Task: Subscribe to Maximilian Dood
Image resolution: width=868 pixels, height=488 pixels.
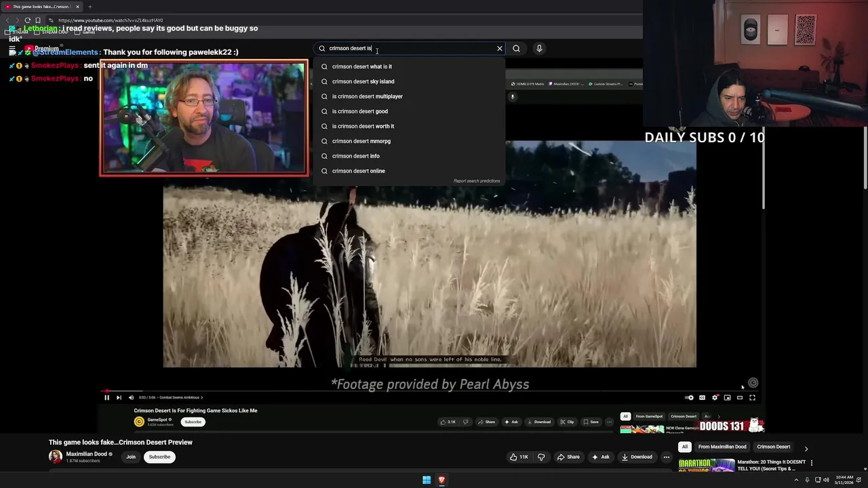Action: pyautogui.click(x=159, y=457)
